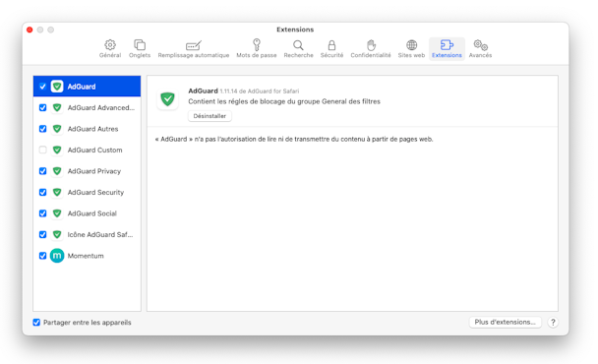The width and height of the screenshot is (598, 364).
Task: Open the Mots de passe key icon
Action: (257, 44)
